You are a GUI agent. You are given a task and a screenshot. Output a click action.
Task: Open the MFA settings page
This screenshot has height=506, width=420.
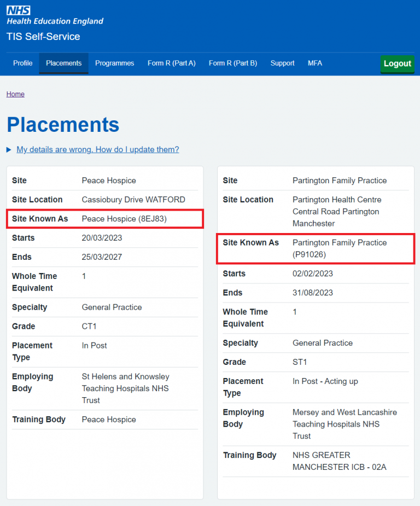[315, 63]
